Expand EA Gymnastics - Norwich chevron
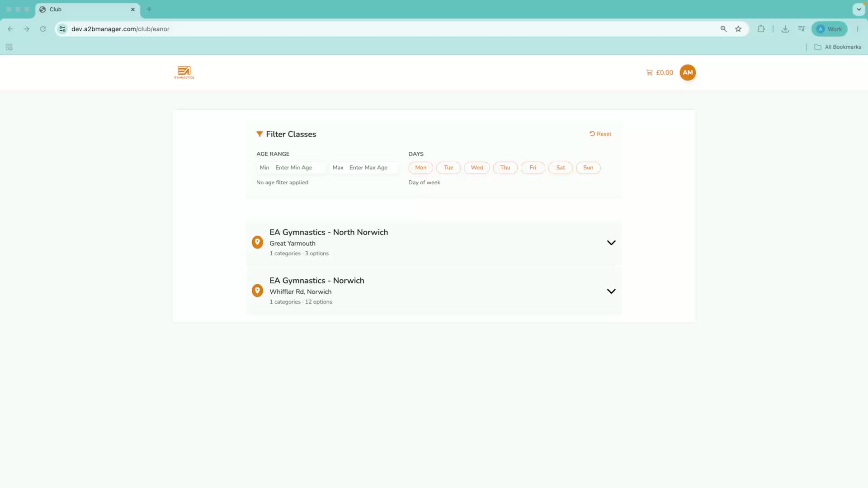This screenshot has width=868, height=488. coord(611,291)
